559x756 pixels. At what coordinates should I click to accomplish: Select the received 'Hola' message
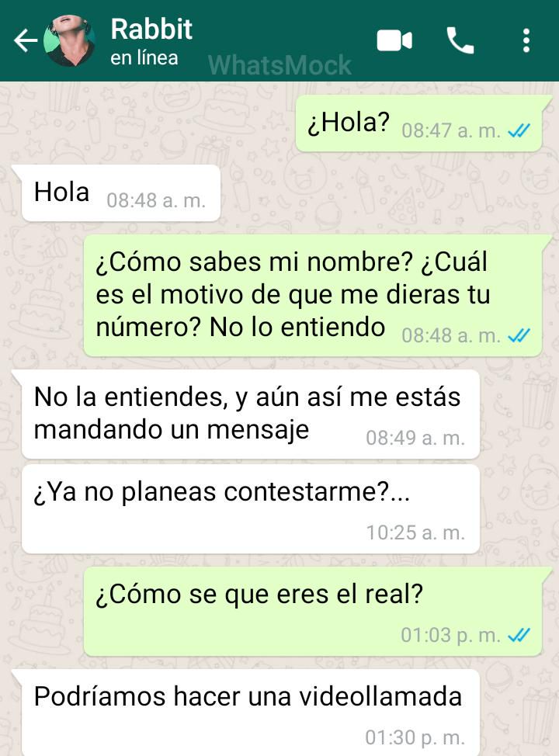121,192
